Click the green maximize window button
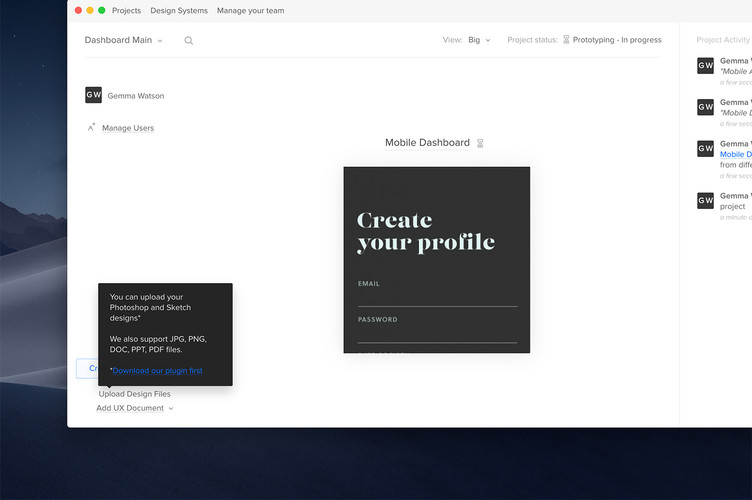This screenshot has height=500, width=752. click(x=102, y=10)
